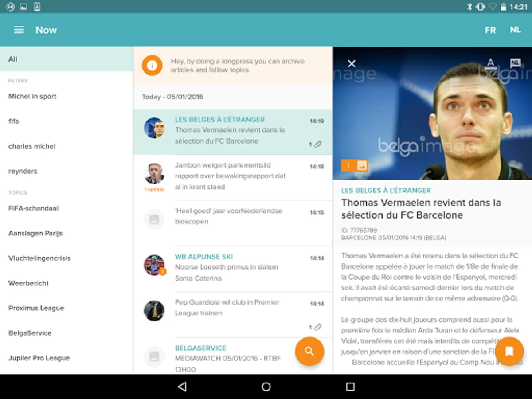Screen dimensions: 532x399
Task: Open the Thomas Vermaelen article in list
Action: (233, 132)
